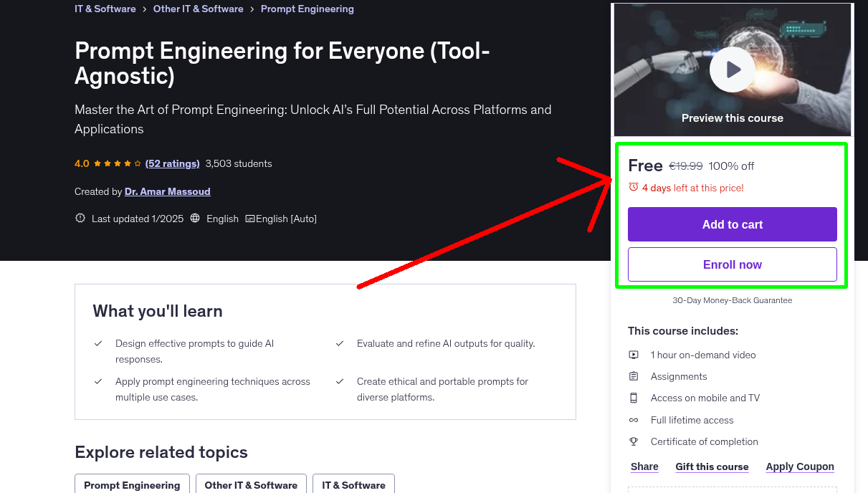
Task: Visit instructor Dr. Amar Massoud's profile
Action: point(168,191)
